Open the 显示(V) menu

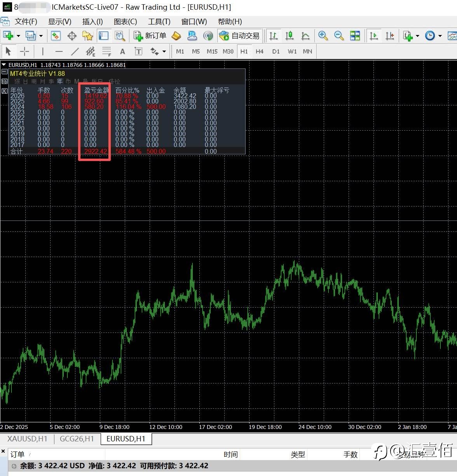click(x=60, y=21)
